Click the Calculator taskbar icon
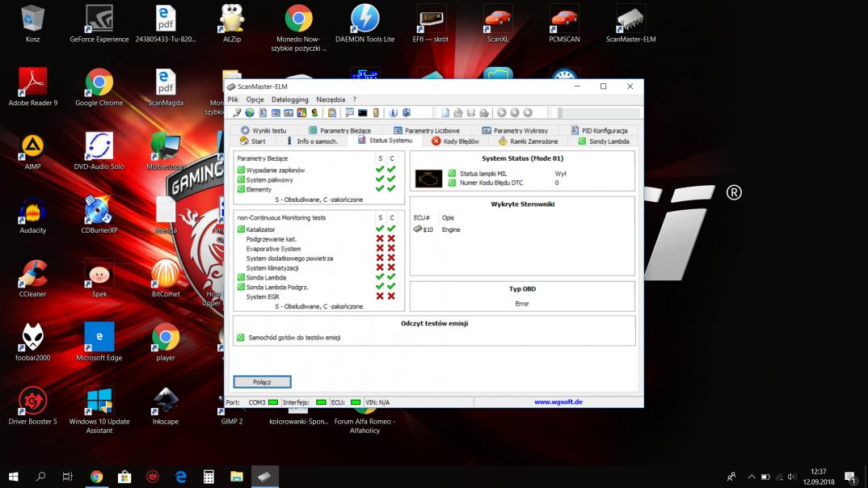Viewport: 868px width, 488px height. [209, 477]
